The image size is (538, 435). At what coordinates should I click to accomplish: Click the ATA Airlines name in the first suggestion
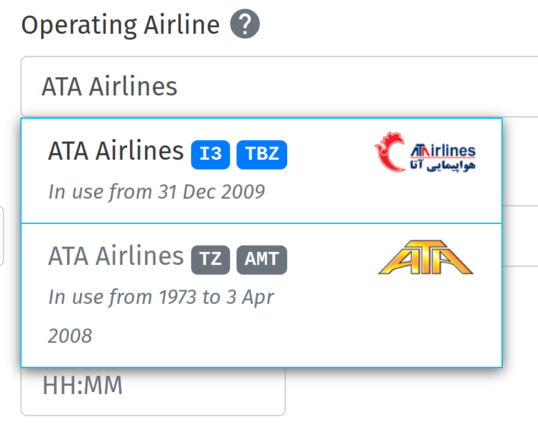point(116,151)
